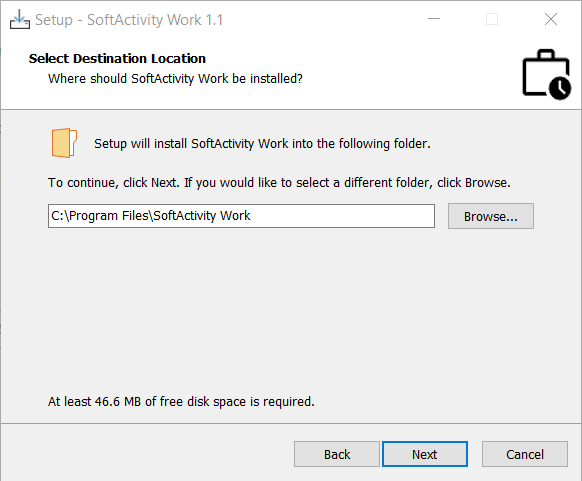Click the 'Setup - SoftActivity Work 1.1' window title
582x481 pixels.
tap(129, 20)
